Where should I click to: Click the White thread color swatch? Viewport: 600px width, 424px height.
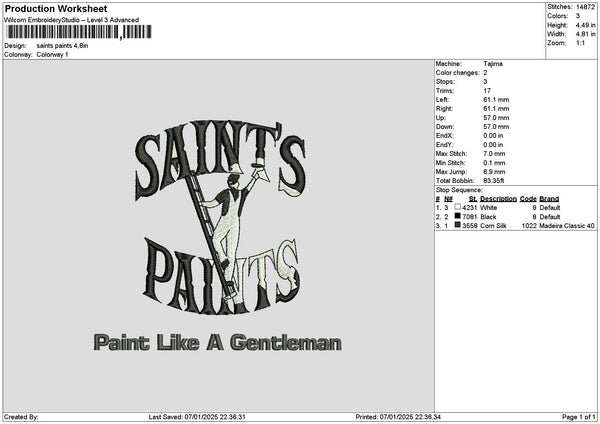pyautogui.click(x=457, y=207)
